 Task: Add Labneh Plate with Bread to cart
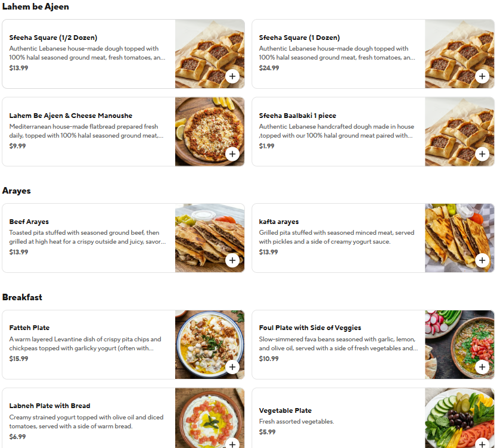click(x=232, y=444)
